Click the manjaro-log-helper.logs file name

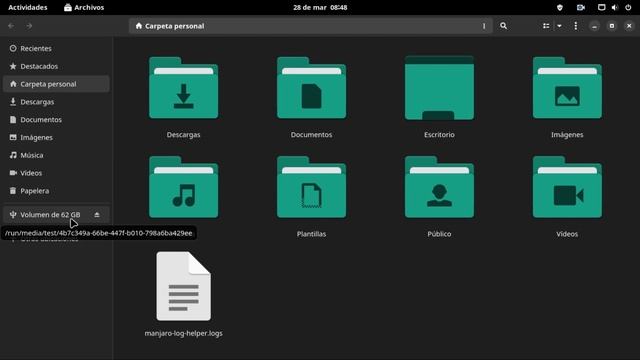[183, 333]
